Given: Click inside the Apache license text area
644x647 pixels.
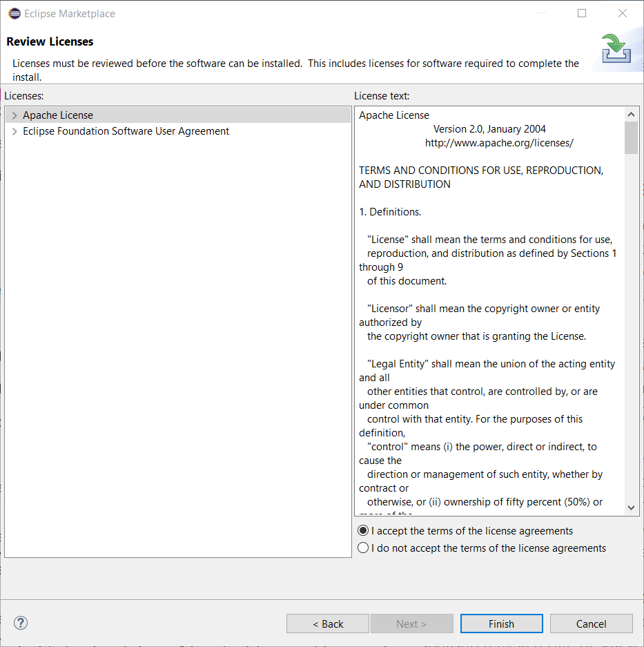Looking at the screenshot, I should point(487,311).
